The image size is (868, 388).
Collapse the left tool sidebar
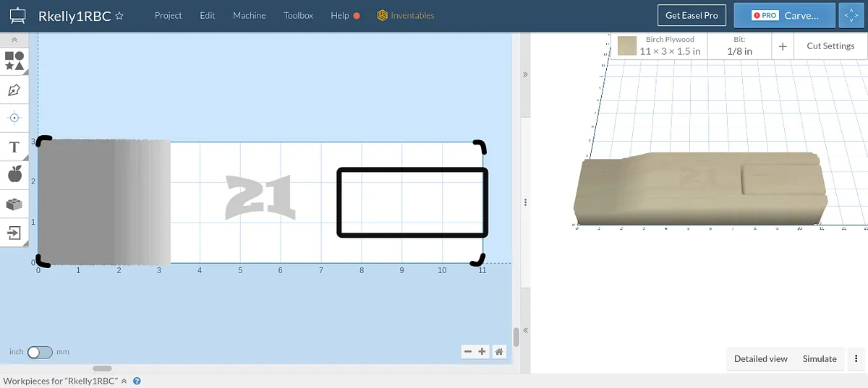click(x=14, y=40)
